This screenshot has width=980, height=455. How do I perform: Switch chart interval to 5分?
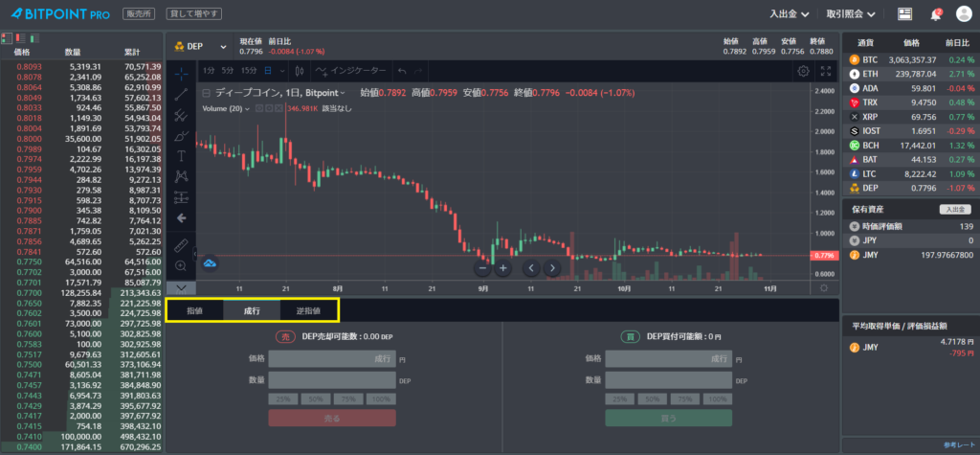coord(228,71)
